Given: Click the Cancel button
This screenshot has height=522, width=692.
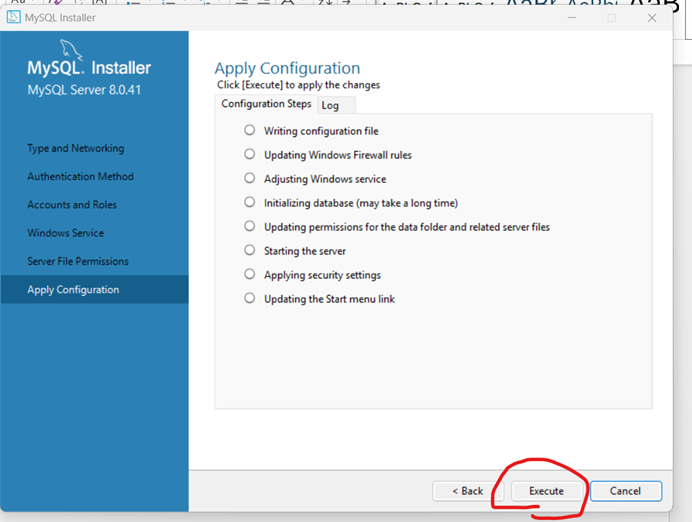Looking at the screenshot, I should 625,491.
